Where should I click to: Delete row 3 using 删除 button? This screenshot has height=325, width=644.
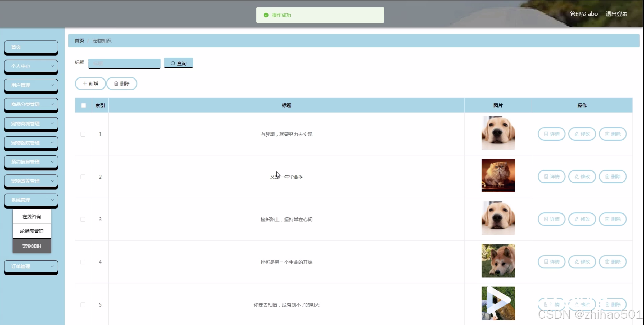click(613, 219)
